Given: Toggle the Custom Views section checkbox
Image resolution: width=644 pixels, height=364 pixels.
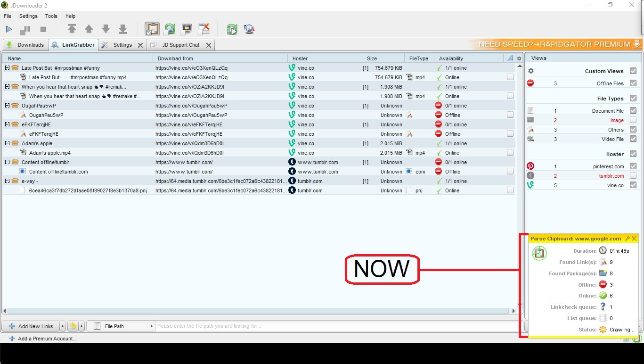Looking at the screenshot, I should point(633,71).
